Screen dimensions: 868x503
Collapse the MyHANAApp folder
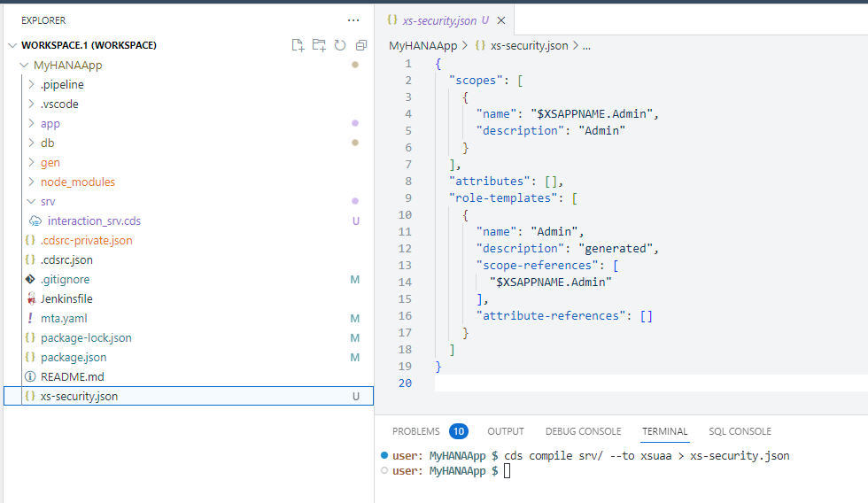click(24, 66)
